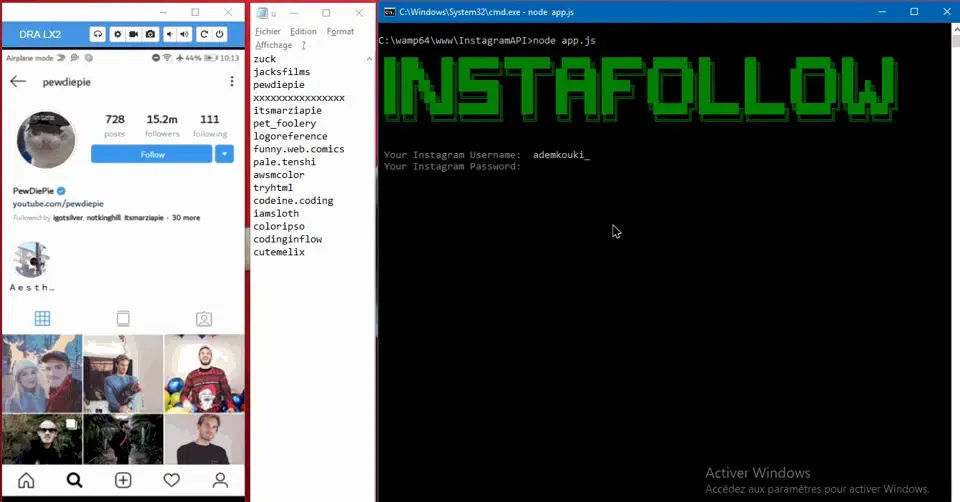Open the Edition menu in Notepad
The image size is (960, 502).
point(303,32)
